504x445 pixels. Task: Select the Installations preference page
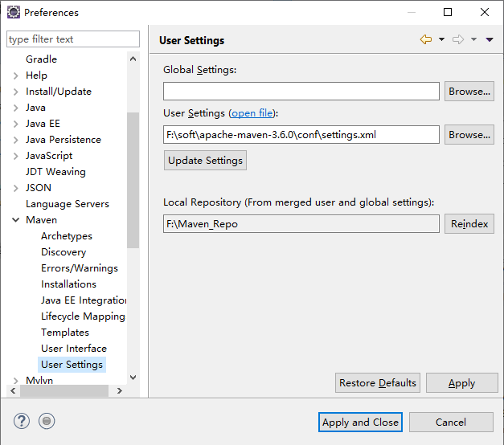pos(68,284)
